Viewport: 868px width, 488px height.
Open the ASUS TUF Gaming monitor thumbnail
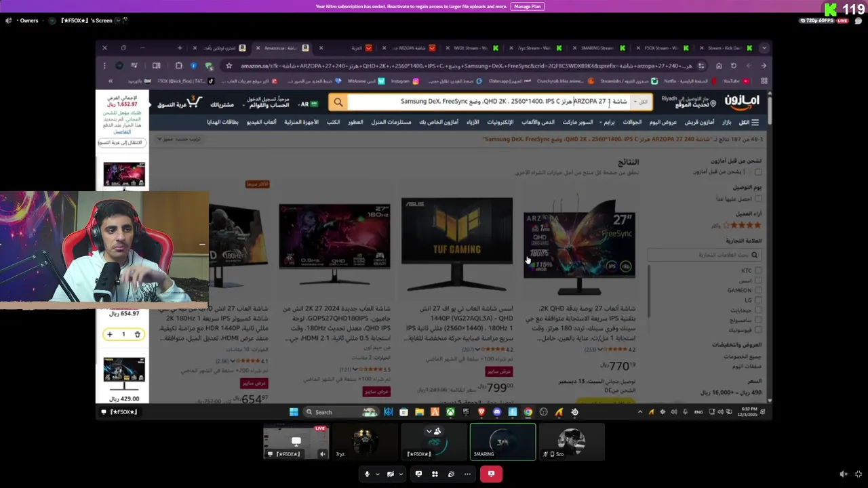click(x=457, y=244)
